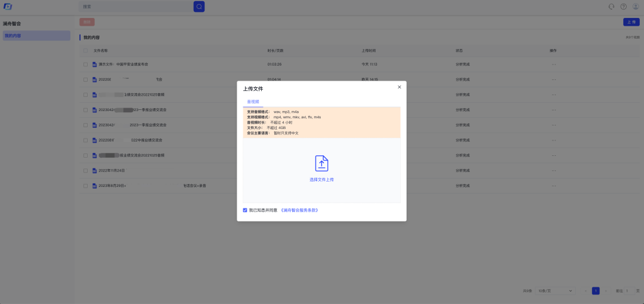
Task: Click the blue 上传 button
Action: pyautogui.click(x=631, y=22)
